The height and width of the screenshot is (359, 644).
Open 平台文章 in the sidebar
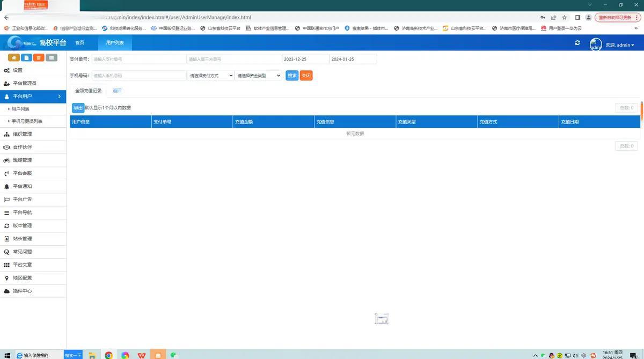coord(33,265)
